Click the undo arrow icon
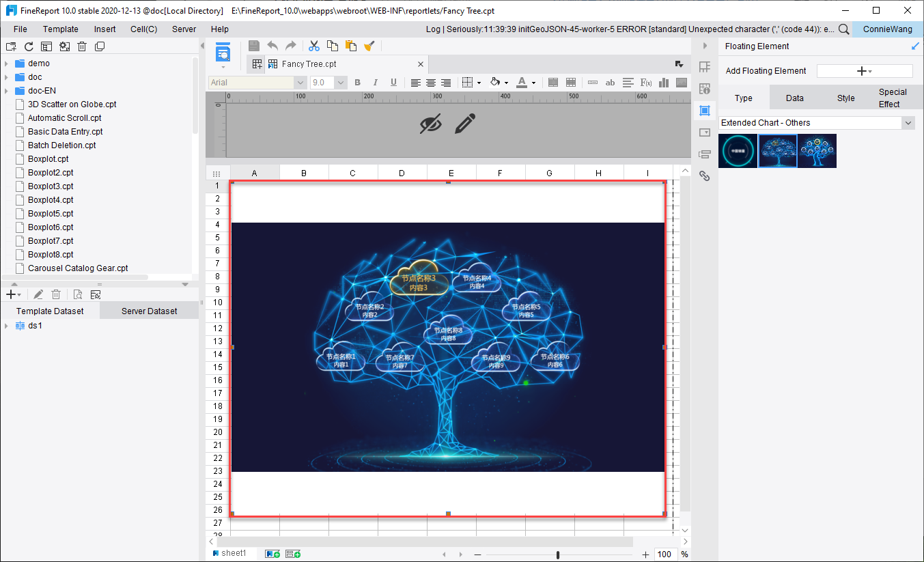The image size is (924, 562). click(x=272, y=46)
